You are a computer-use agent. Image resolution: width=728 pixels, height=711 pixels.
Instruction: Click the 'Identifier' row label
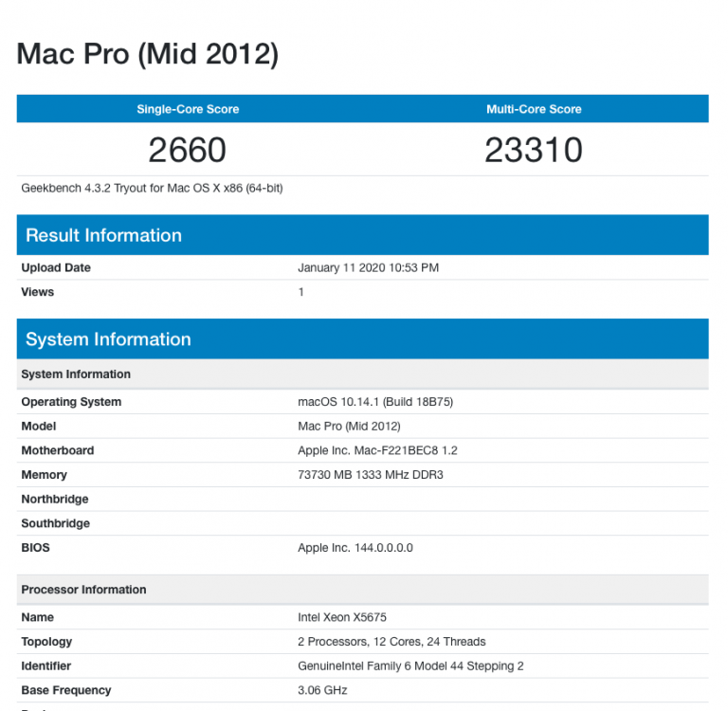(45, 665)
